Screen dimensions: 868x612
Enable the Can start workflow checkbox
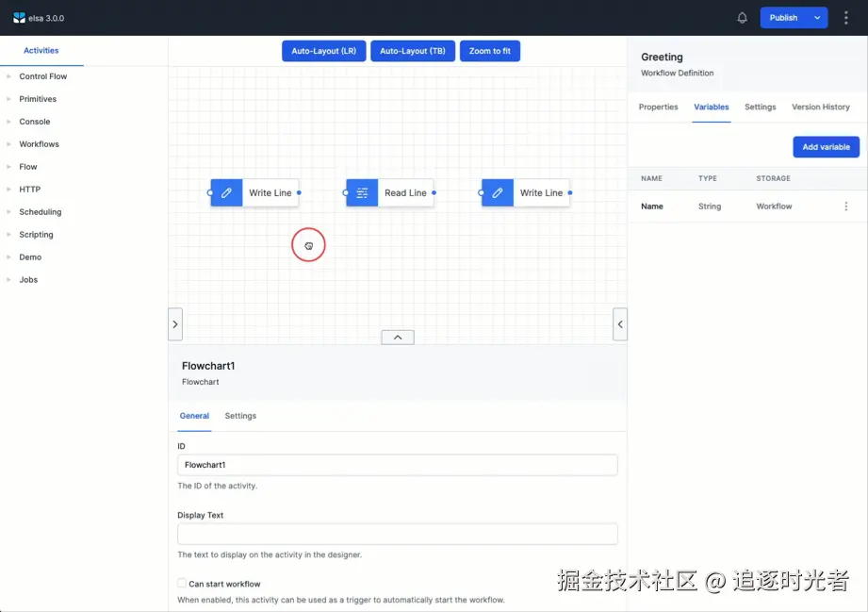[182, 583]
